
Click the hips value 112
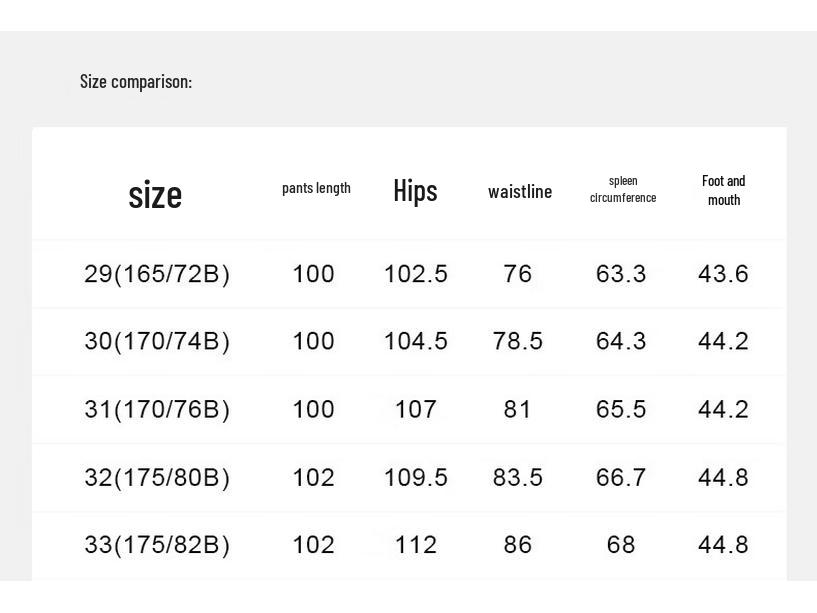[416, 545]
